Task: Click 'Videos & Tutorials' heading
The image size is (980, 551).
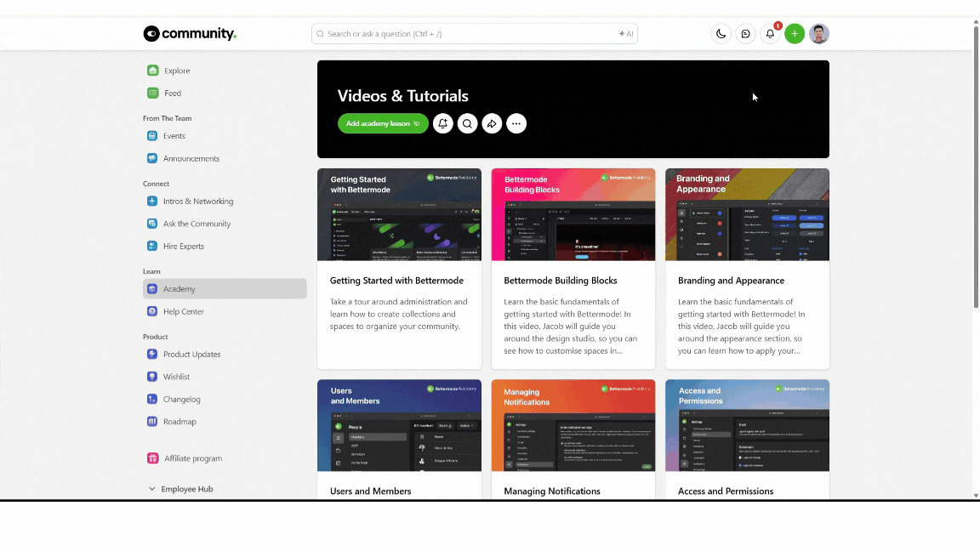Action: (x=403, y=95)
